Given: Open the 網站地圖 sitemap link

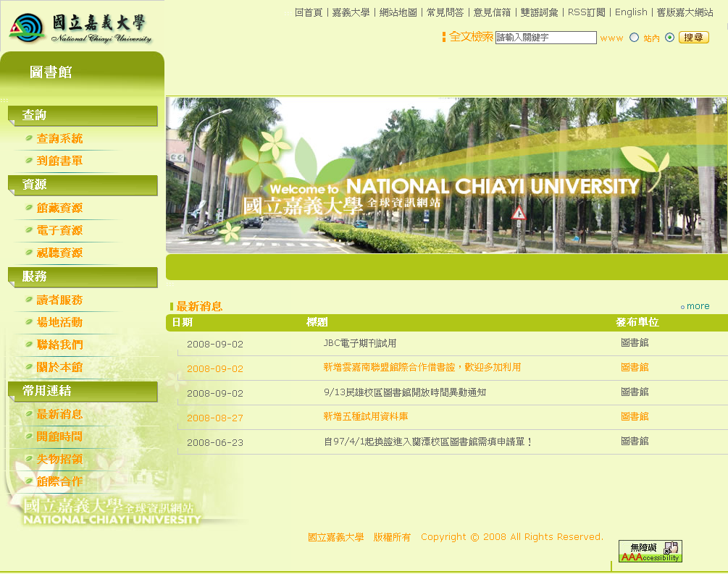Looking at the screenshot, I should pos(398,12).
